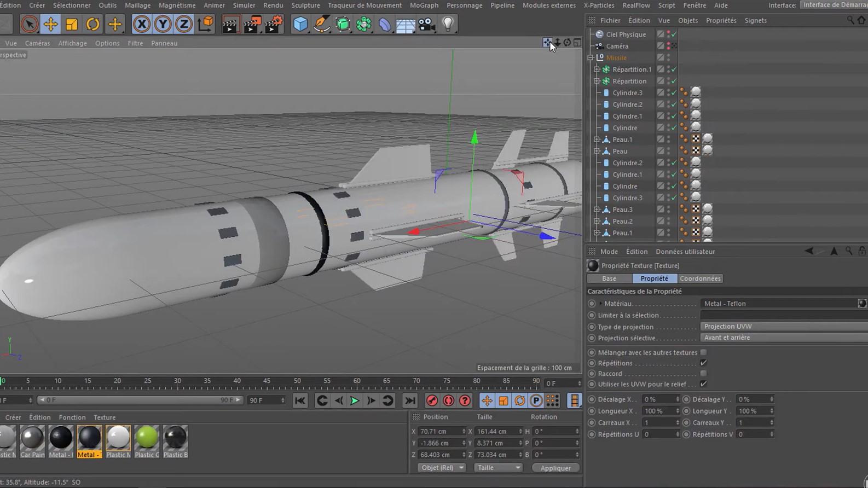Toggle the Matériau animation dot
Image resolution: width=868 pixels, height=488 pixels.
click(592, 304)
